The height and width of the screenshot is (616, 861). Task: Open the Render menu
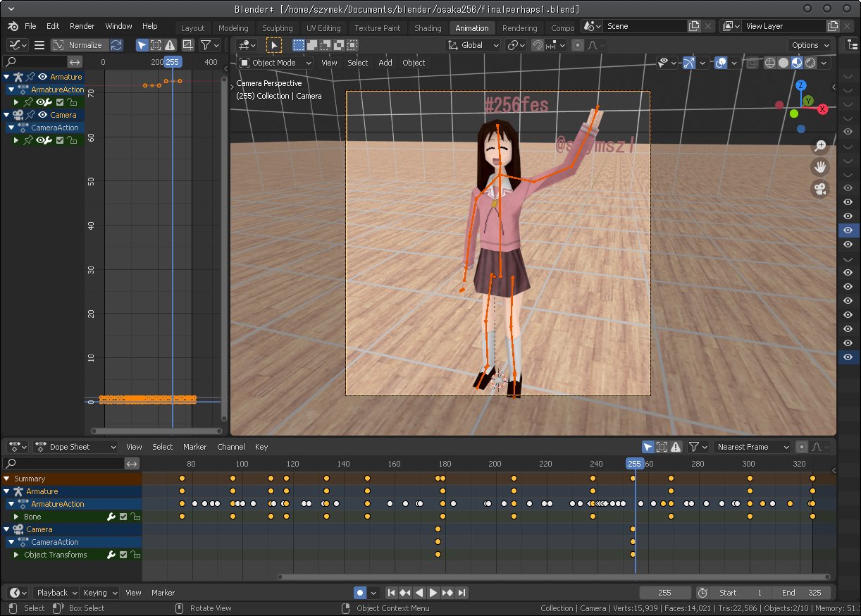click(x=82, y=26)
